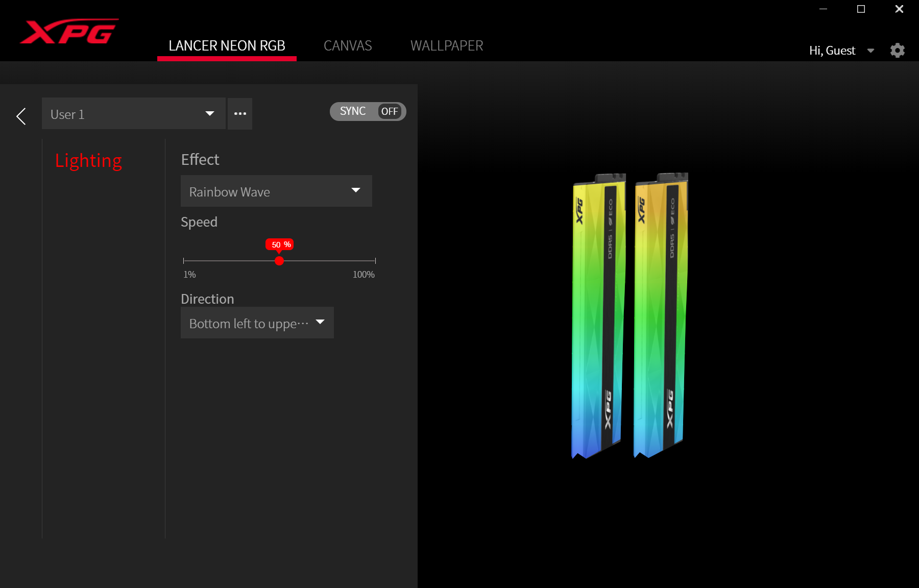Click the Speed slider red handle
Viewport: 919px width, 588px height.
(x=279, y=261)
